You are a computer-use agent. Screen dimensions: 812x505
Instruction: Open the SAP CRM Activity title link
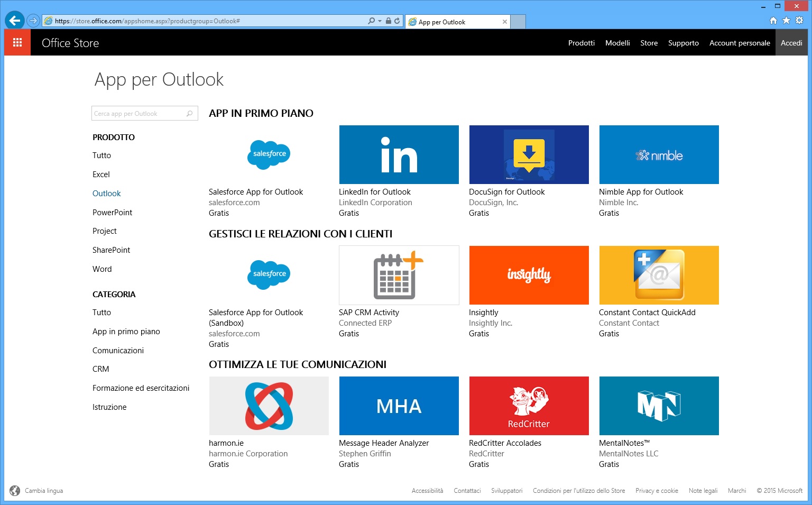coord(369,313)
